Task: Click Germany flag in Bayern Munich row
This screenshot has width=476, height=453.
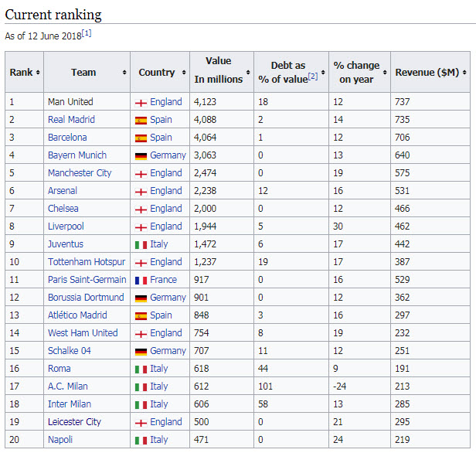Action: [141, 155]
